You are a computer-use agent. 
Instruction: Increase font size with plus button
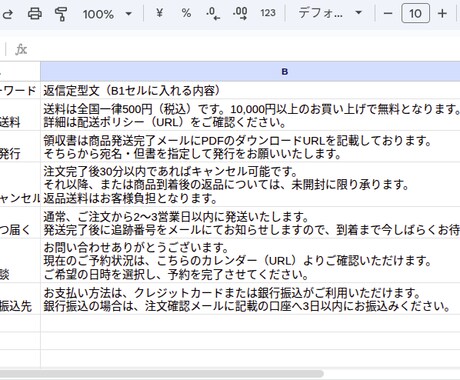(x=442, y=14)
